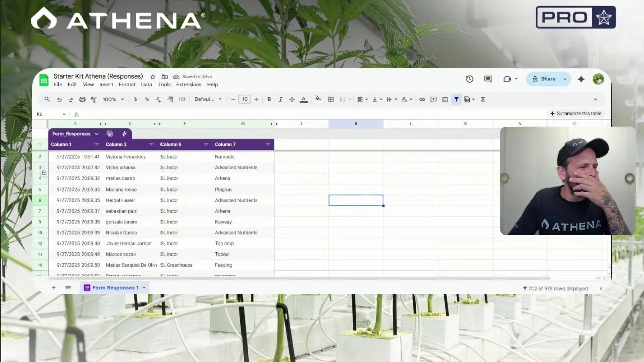Open the Share options arrow
The width and height of the screenshot is (644, 362).
click(565, 79)
